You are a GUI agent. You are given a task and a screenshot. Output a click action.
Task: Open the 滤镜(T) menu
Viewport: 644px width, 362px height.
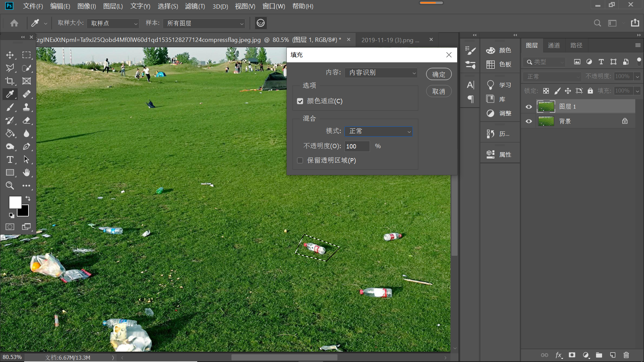[195, 6]
